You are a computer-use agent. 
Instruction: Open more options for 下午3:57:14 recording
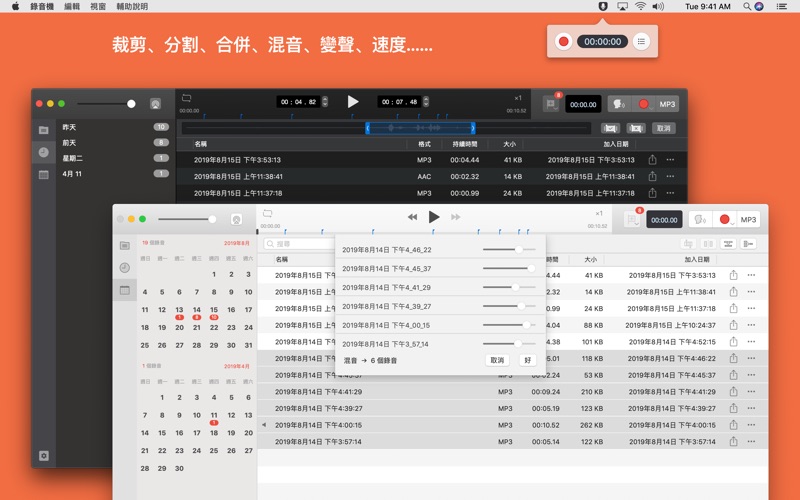coord(751,441)
